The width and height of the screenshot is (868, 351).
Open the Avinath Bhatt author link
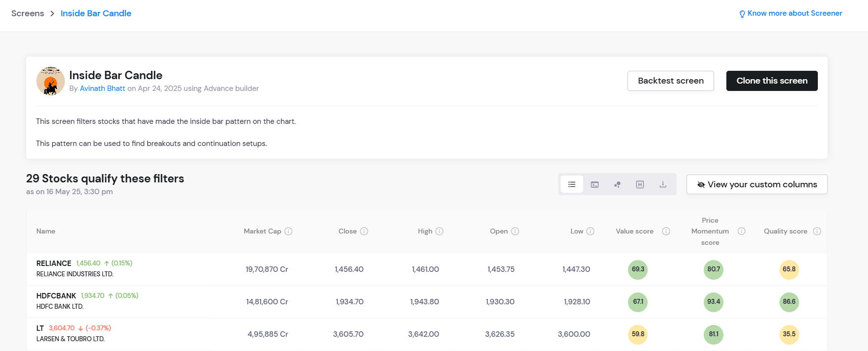coord(102,88)
